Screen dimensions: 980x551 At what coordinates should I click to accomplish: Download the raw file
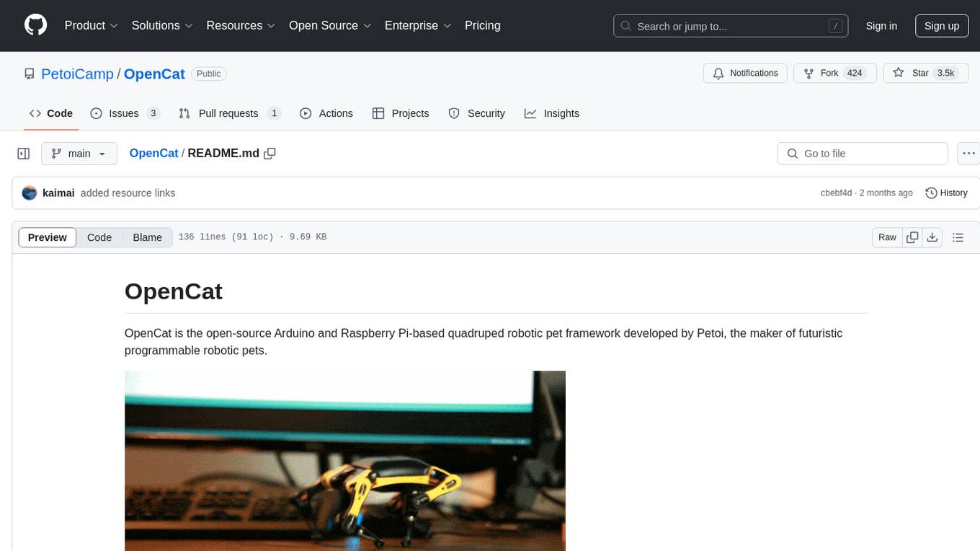click(x=932, y=237)
